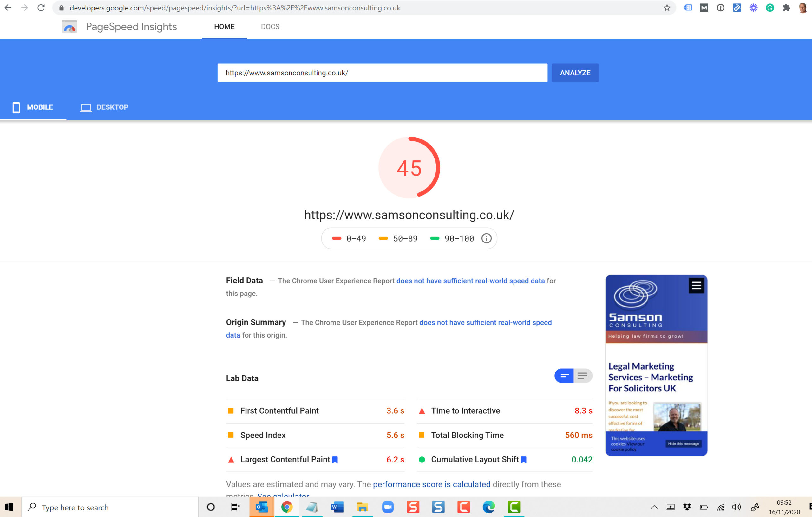Click bookmark flag next to Cumulative Layout Shift
This screenshot has height=517, width=812.
coord(524,460)
